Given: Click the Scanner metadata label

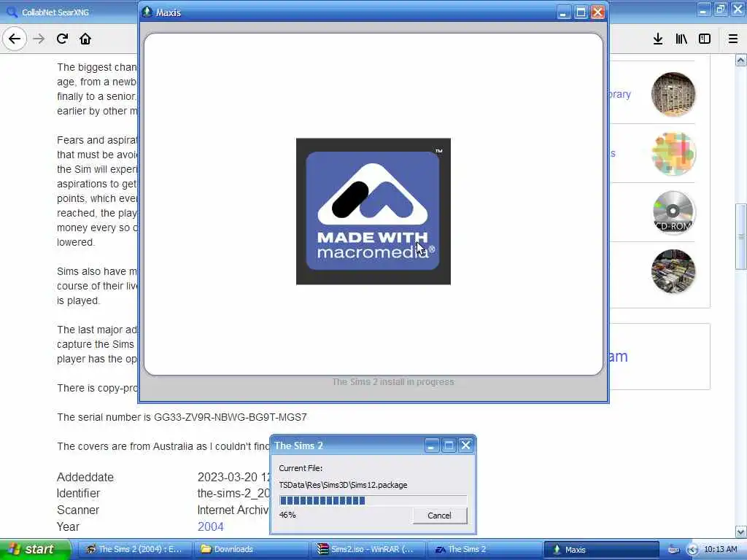Looking at the screenshot, I should [78, 510].
